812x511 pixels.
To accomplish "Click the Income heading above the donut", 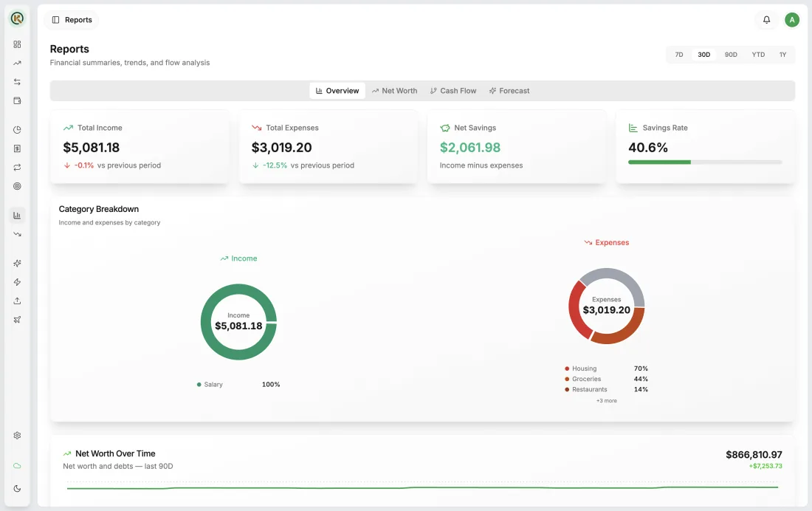I will (x=238, y=258).
